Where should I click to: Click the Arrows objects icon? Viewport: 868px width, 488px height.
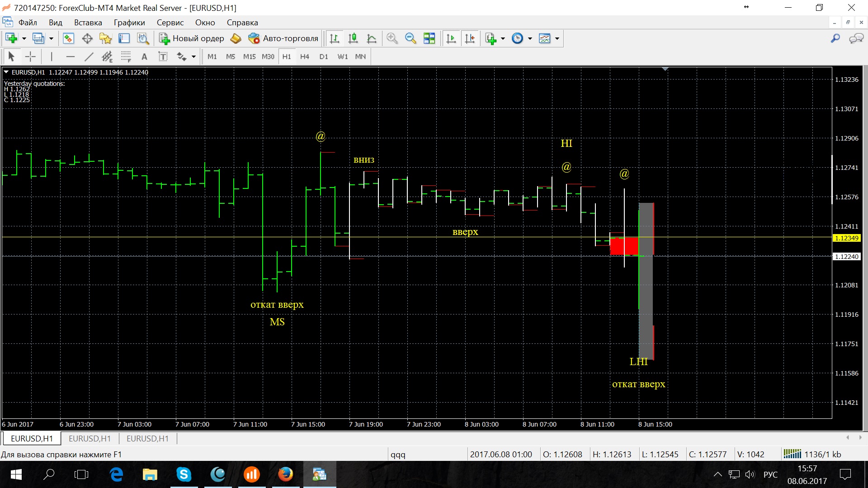point(182,56)
